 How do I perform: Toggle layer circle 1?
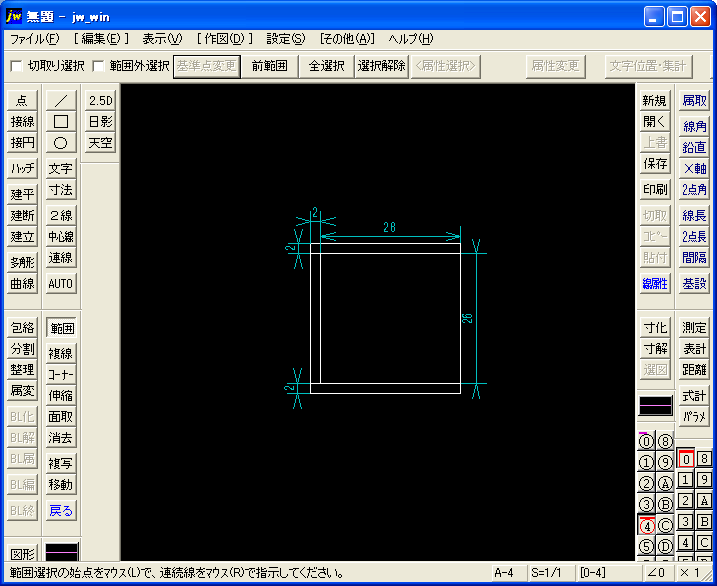(646, 463)
